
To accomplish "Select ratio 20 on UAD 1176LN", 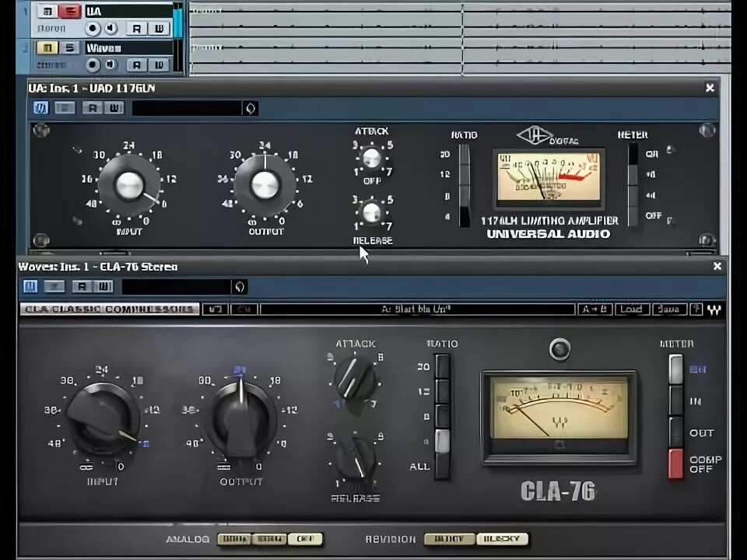I will point(464,154).
